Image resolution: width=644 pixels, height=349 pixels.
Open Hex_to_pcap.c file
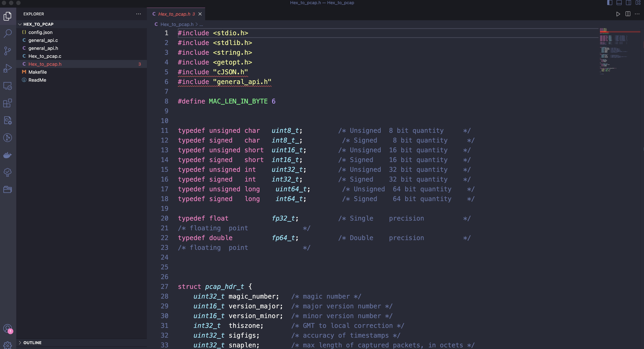click(82, 56)
